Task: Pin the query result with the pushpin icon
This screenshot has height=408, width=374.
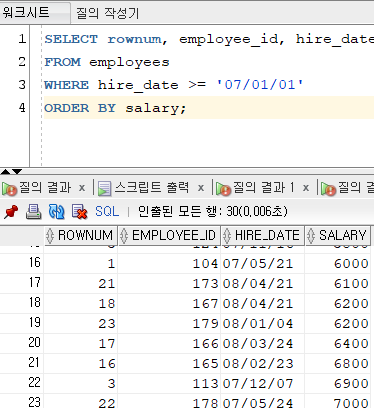Action: coord(11,212)
